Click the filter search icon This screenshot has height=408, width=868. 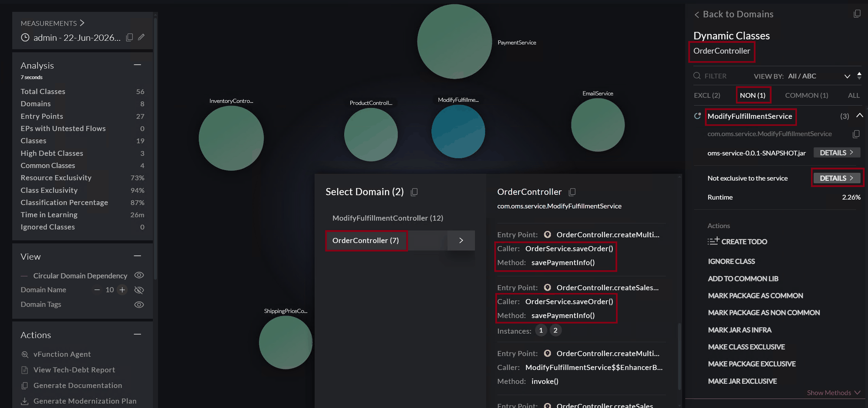pyautogui.click(x=697, y=75)
